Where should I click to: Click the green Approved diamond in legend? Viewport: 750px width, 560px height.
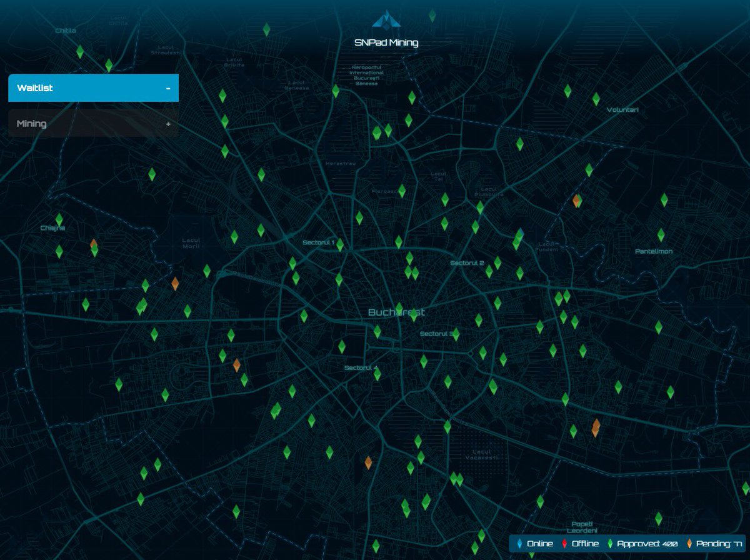pos(610,544)
